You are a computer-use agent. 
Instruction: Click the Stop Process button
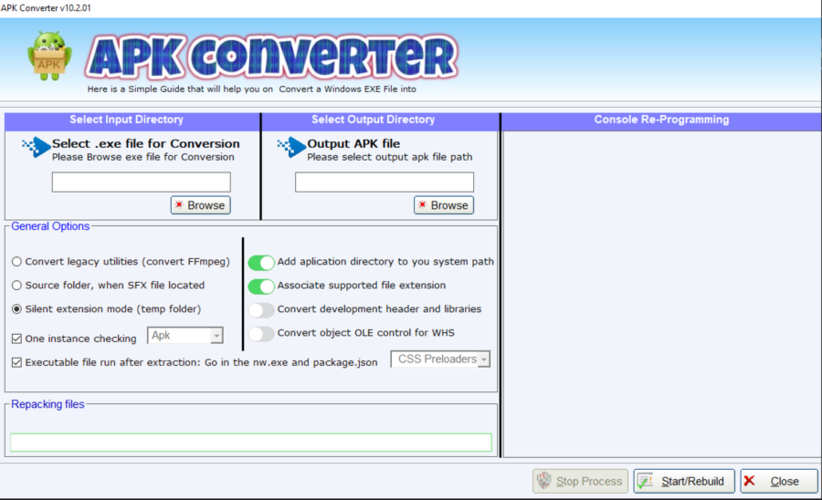(580, 481)
